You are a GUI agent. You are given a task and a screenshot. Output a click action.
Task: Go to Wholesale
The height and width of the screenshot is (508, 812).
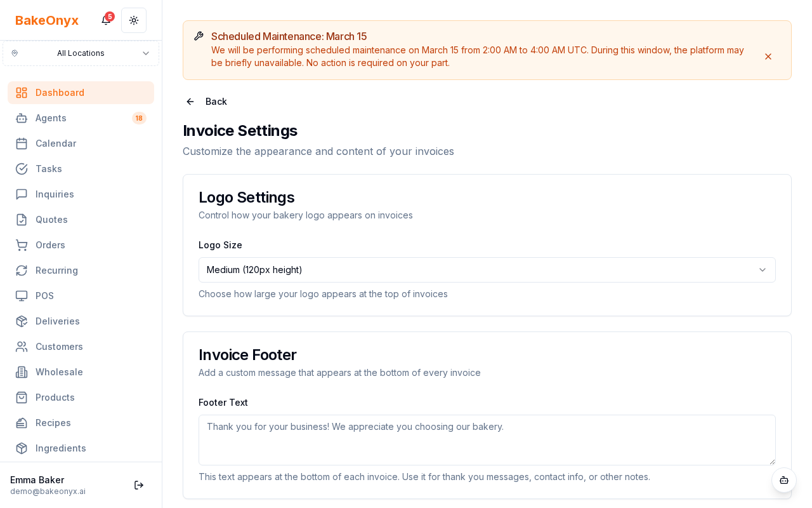(x=81, y=372)
